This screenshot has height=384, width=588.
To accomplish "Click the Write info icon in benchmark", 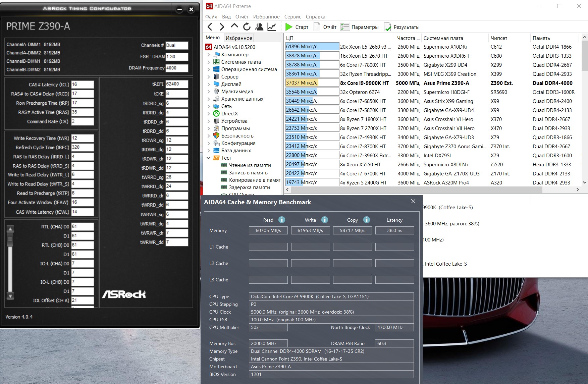I will tap(324, 220).
